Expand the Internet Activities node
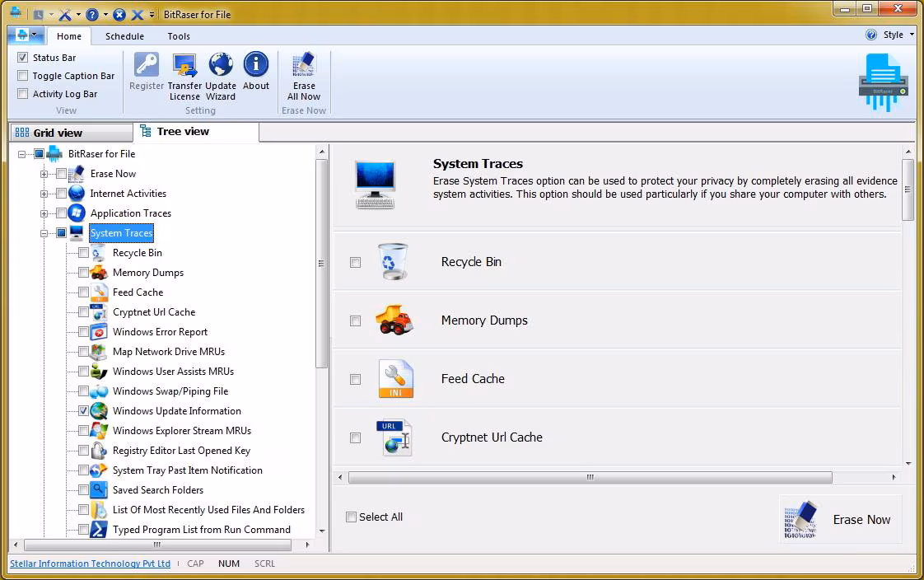 pyautogui.click(x=44, y=194)
